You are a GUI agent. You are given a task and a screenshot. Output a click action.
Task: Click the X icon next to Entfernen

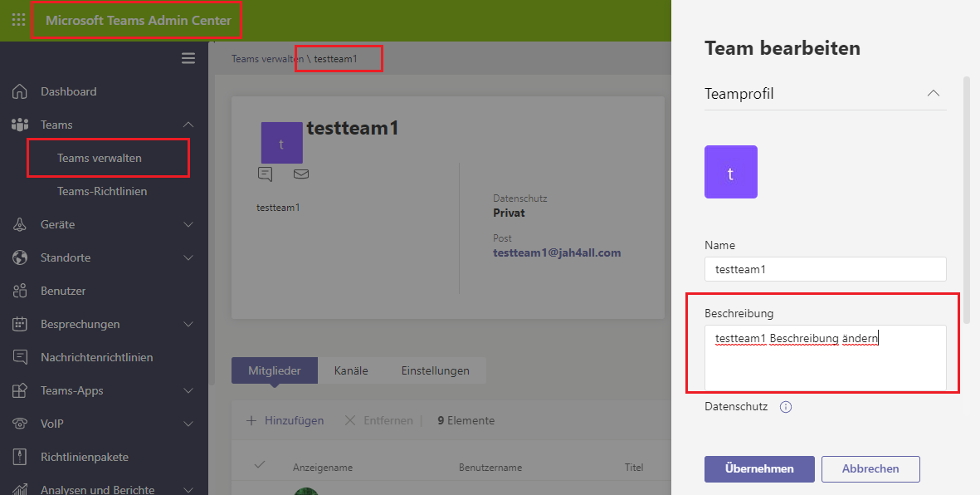350,420
